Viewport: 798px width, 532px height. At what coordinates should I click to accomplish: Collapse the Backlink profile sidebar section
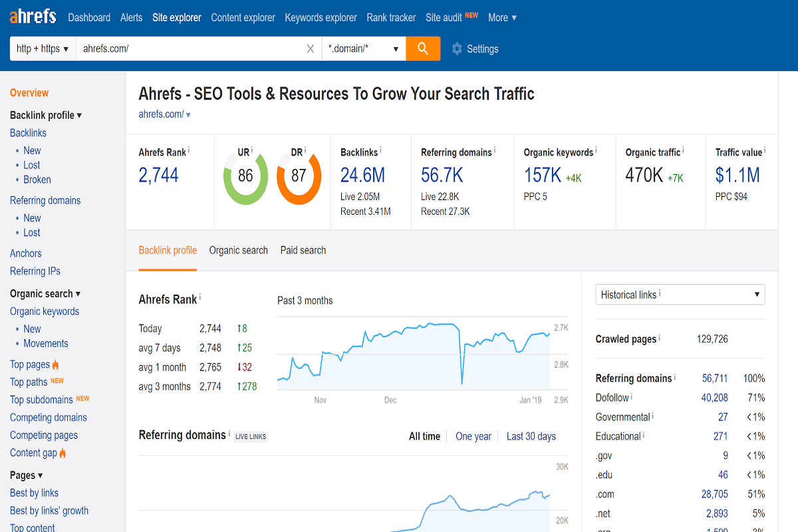click(x=46, y=115)
